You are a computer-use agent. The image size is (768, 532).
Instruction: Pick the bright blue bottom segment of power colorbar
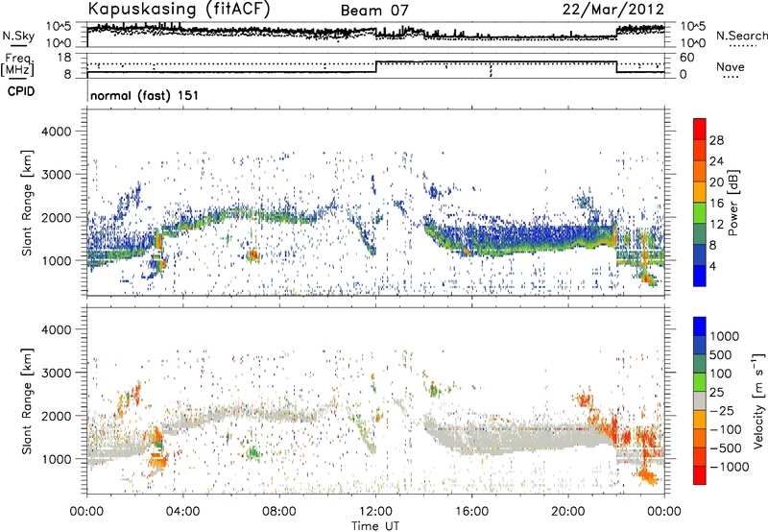coord(700,276)
